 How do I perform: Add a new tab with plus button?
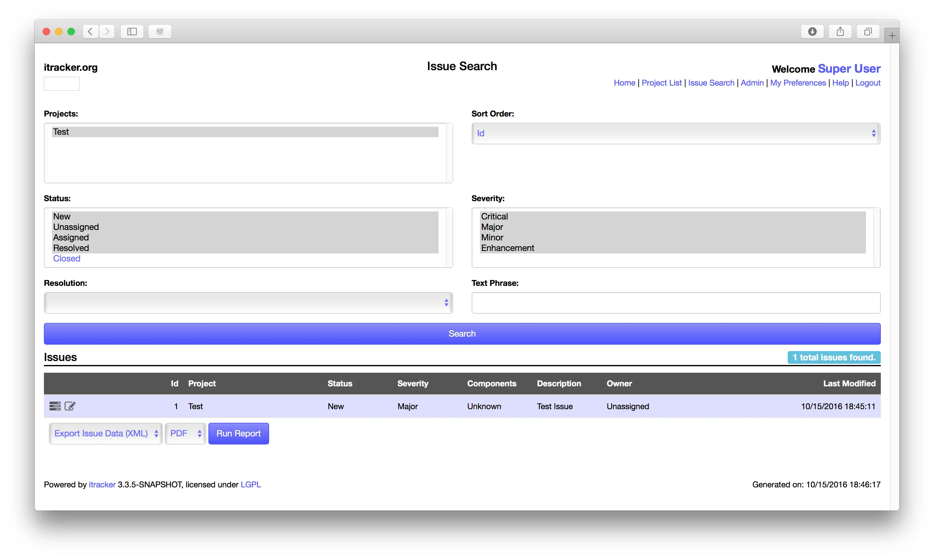[892, 36]
